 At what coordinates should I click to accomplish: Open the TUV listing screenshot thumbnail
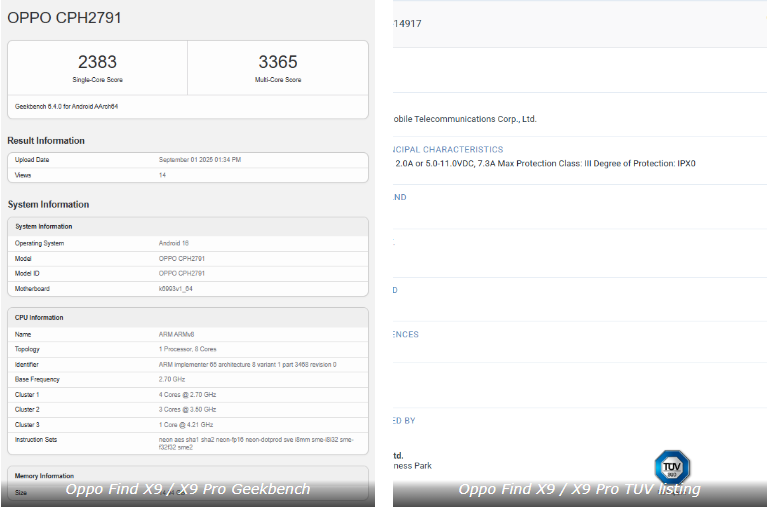[x=580, y=250]
